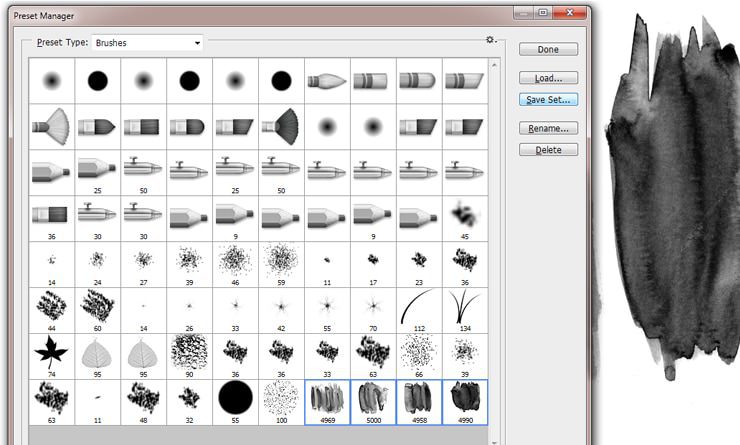The image size is (740, 445).
Task: Select the small charcoal brush size 11
Action: point(327,265)
